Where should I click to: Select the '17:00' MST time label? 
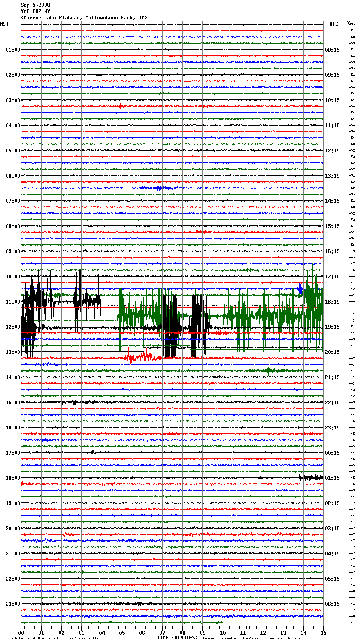click(x=13, y=453)
